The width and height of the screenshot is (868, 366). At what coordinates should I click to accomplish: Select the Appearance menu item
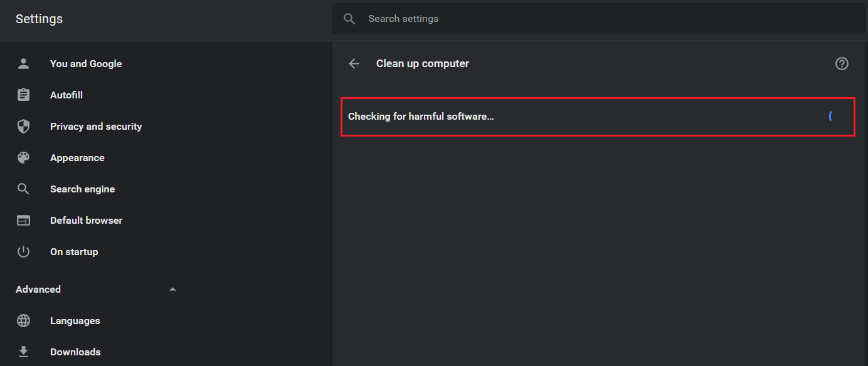click(x=77, y=157)
